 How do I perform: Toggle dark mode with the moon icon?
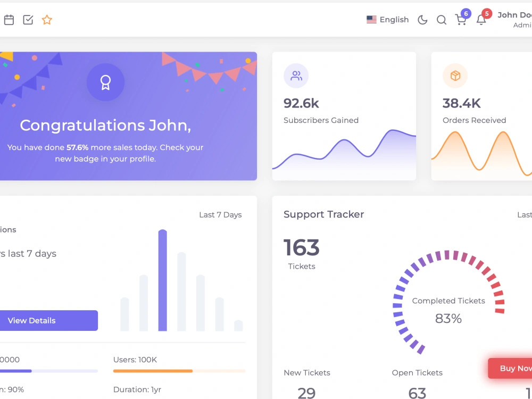click(x=422, y=20)
